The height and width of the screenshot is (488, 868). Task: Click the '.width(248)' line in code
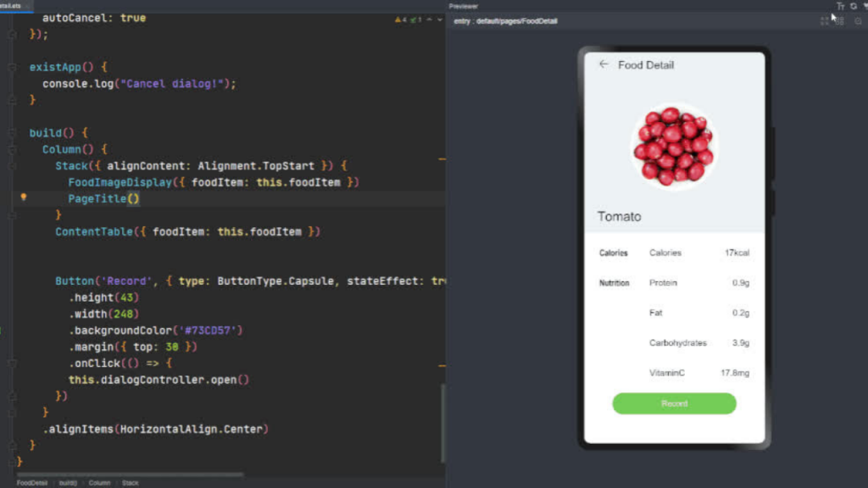click(104, 313)
